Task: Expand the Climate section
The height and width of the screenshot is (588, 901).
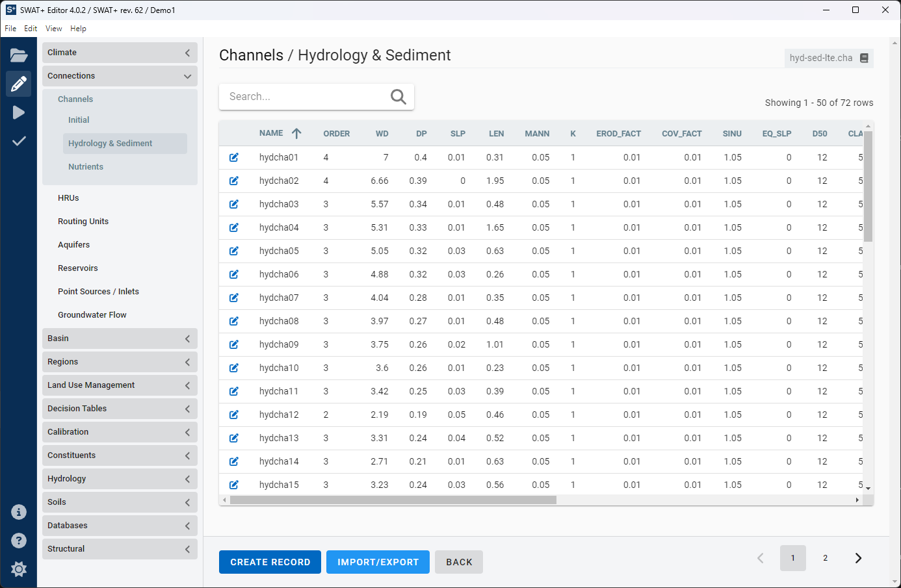Action: click(x=120, y=53)
